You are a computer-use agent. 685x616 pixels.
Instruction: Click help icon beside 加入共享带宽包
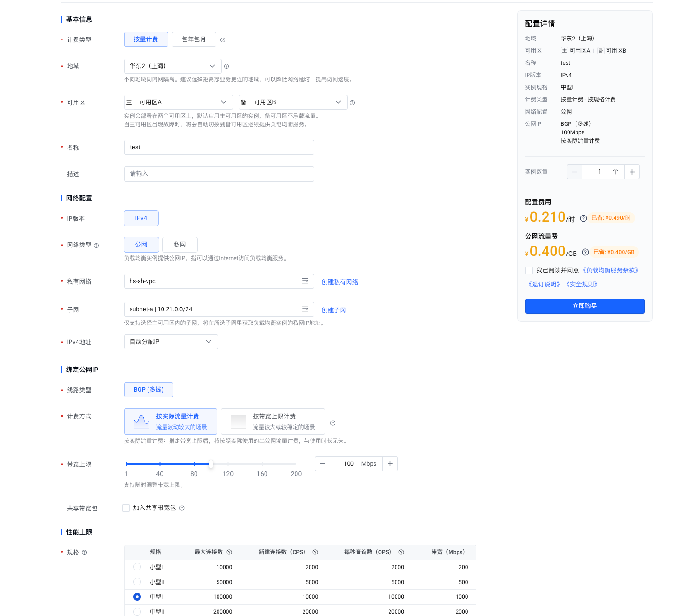pos(182,508)
